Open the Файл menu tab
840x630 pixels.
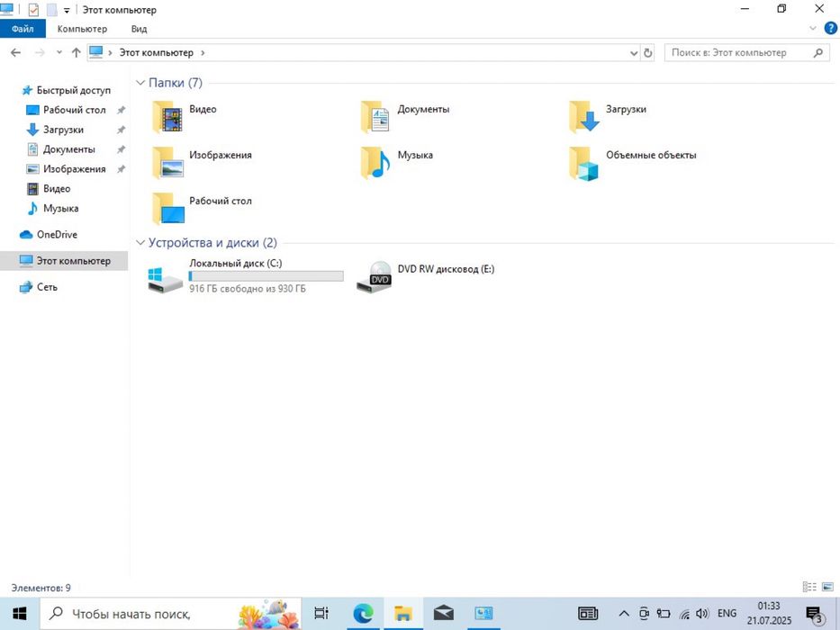pyautogui.click(x=23, y=29)
